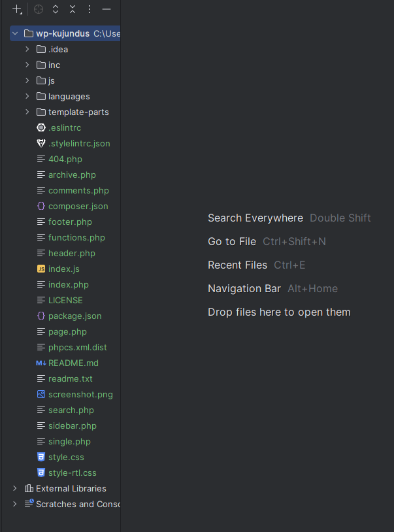Expand the inc folder
The width and height of the screenshot is (394, 532).
pos(27,65)
